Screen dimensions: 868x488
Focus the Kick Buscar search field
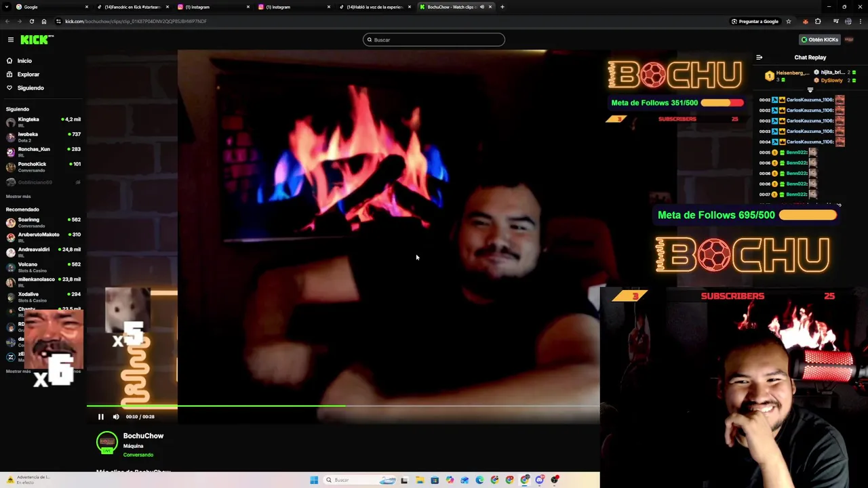(434, 40)
